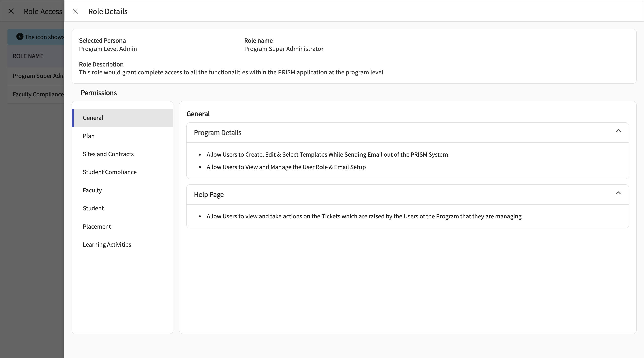644x358 pixels.
Task: Open the Student Compliance permissions
Action: tap(123, 172)
